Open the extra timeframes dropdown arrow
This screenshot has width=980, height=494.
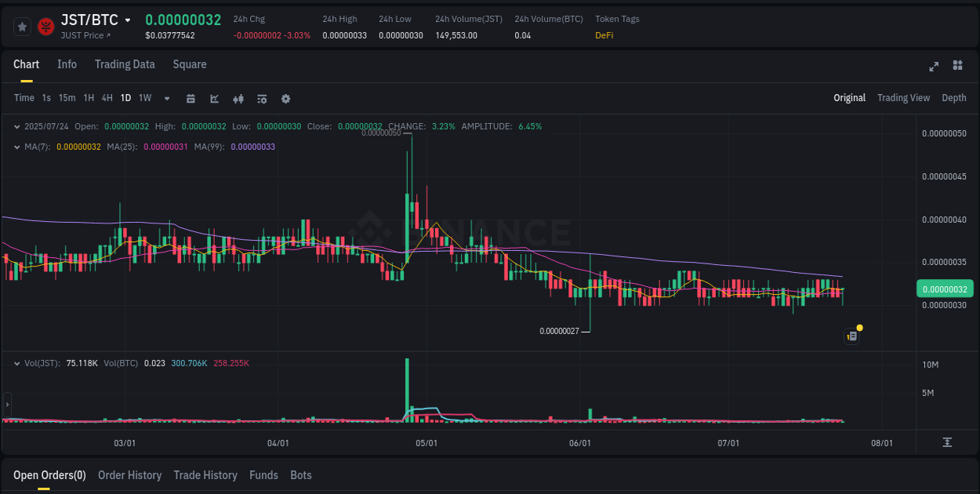(x=166, y=98)
